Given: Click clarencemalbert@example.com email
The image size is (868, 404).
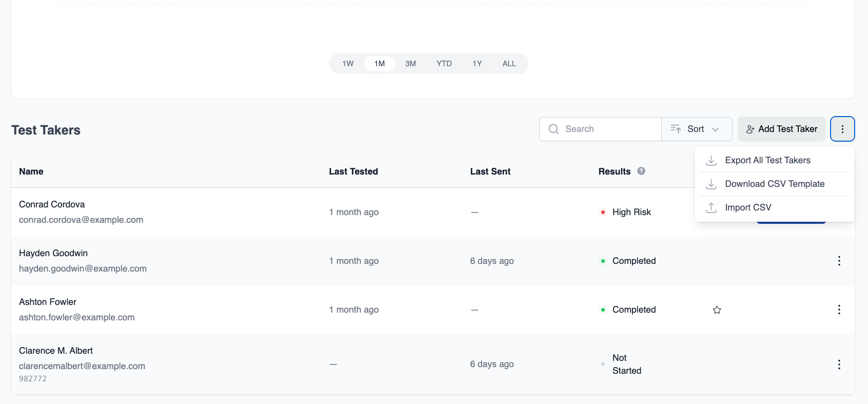Looking at the screenshot, I should coord(82,366).
